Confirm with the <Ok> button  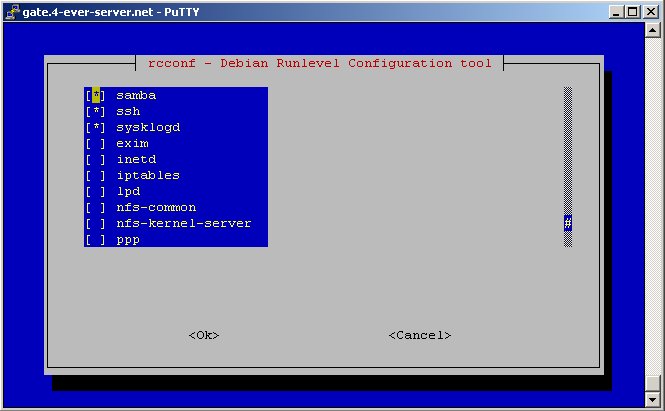[204, 335]
